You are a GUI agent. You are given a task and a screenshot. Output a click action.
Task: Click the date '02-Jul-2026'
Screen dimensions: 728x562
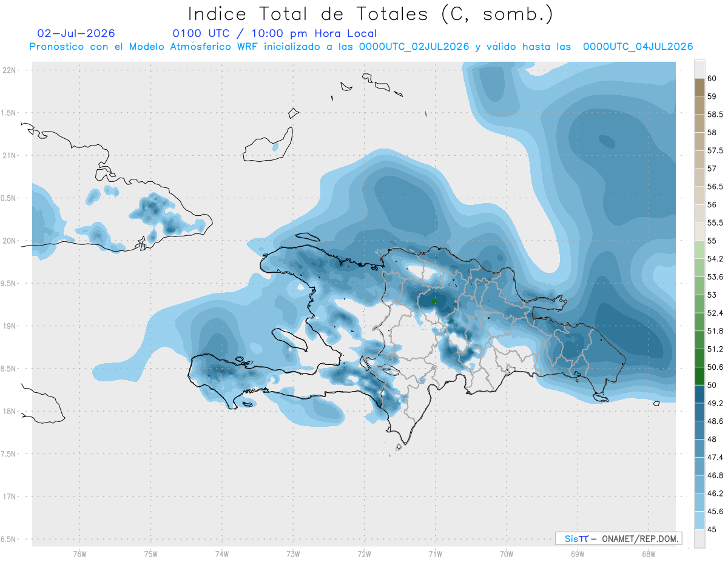pyautogui.click(x=76, y=33)
